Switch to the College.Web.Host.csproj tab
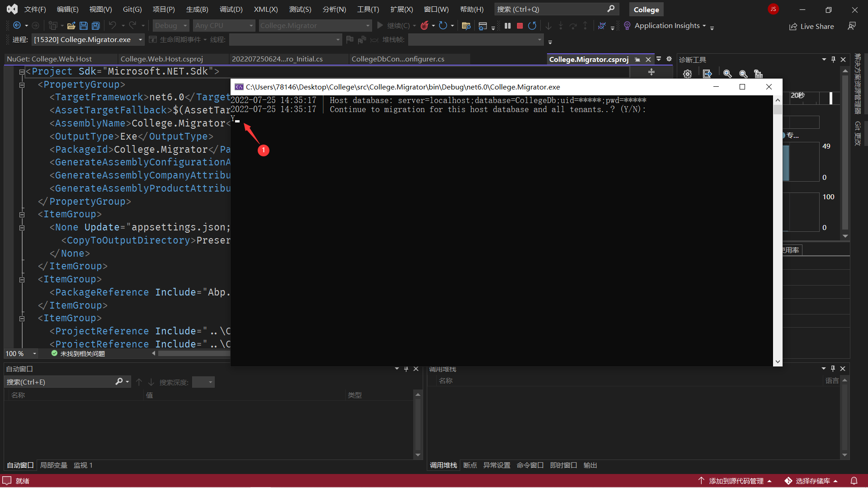 tap(162, 59)
